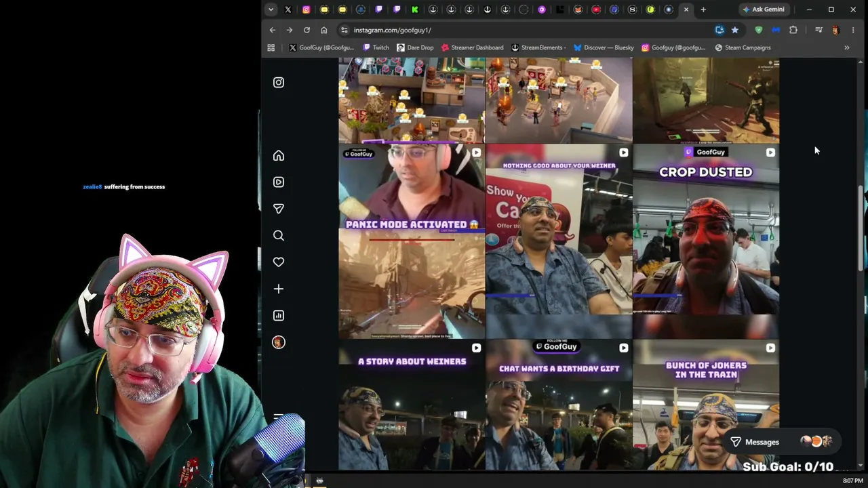Viewport: 868px width, 488px height.
Task: Open the NOTHING GOOD ABOUT YOUR WEINER reel
Action: point(559,241)
